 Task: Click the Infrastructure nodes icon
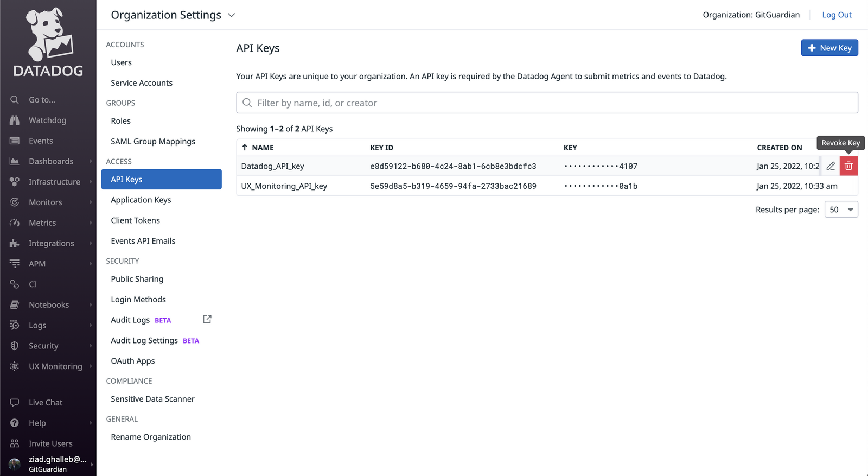(15, 182)
